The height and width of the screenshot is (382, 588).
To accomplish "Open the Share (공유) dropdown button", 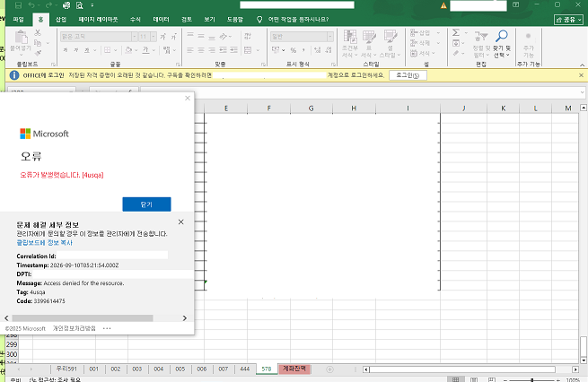I will click(x=568, y=20).
